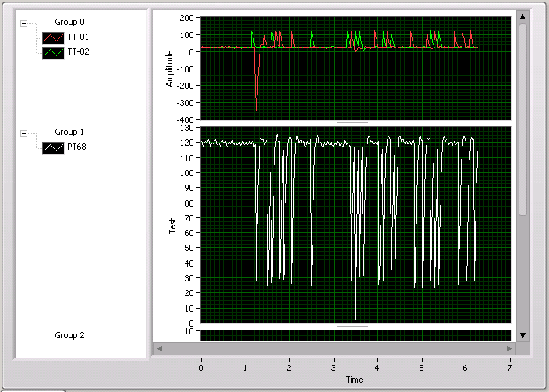Select the TT-02 plot label
549x392 pixels.
79,52
